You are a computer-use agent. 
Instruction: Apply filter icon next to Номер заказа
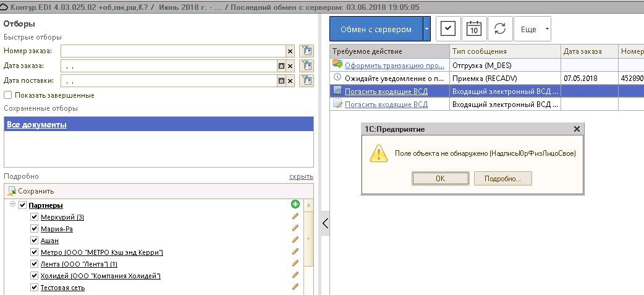(x=307, y=51)
